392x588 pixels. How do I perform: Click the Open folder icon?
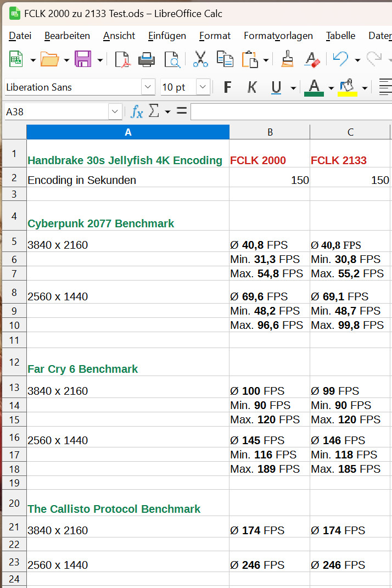pyautogui.click(x=49, y=59)
